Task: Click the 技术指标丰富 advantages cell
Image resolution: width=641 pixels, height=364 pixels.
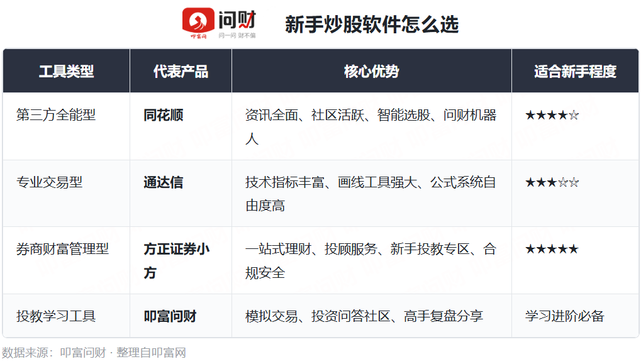Action: (x=371, y=194)
